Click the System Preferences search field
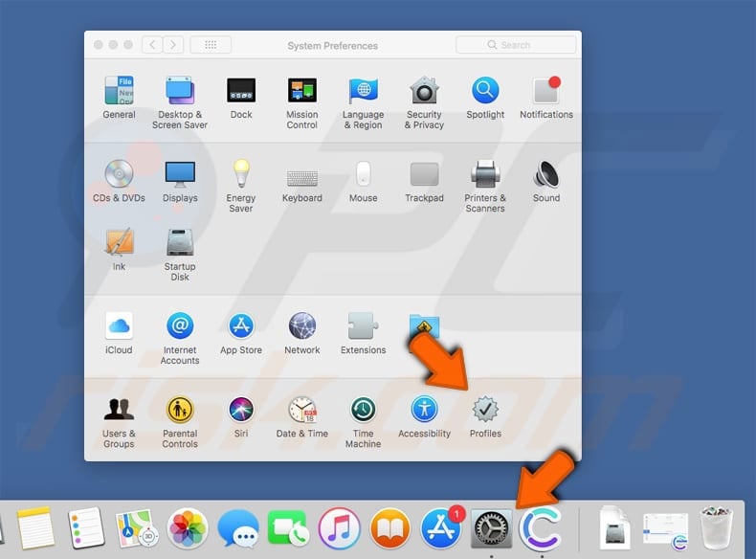 coord(516,45)
